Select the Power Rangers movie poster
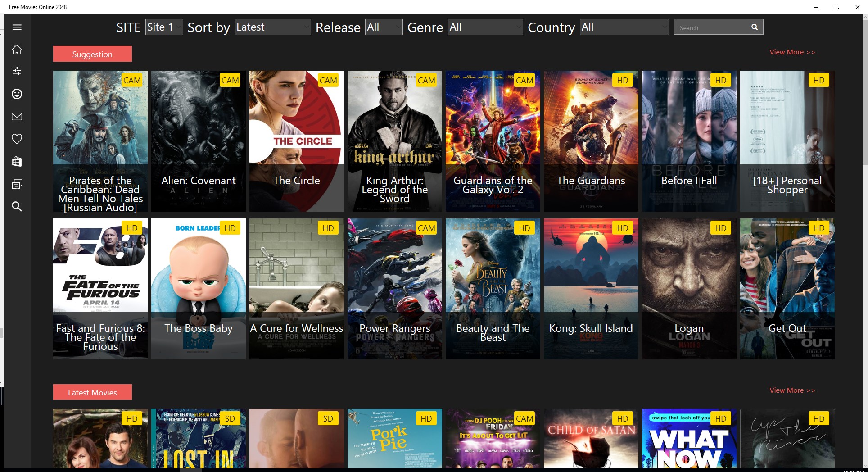The image size is (868, 472). pyautogui.click(x=395, y=289)
